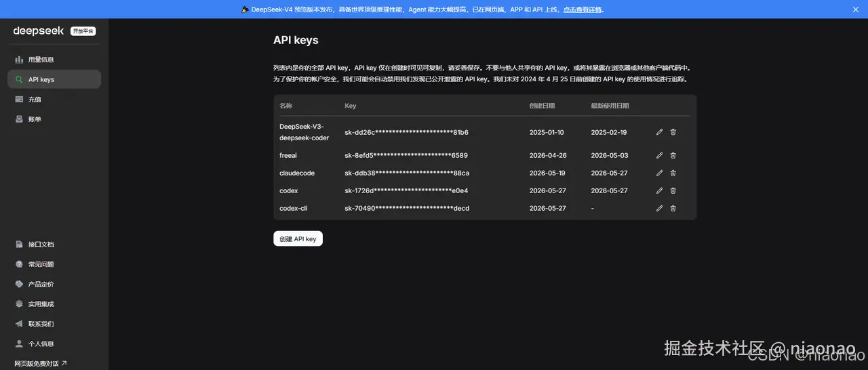868x370 pixels.
Task: Click the phone icon beside 联系我们
Action: point(20,324)
